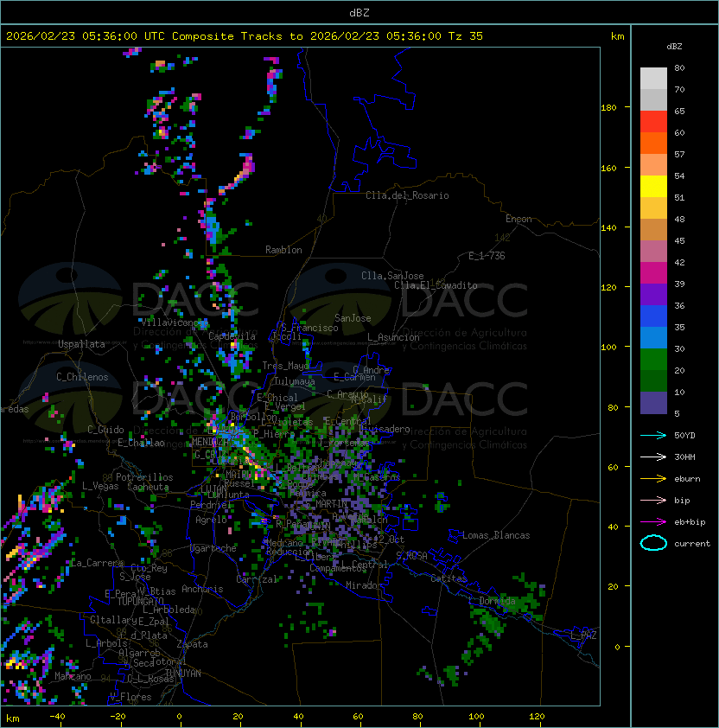
Task: Click the Perdriel map label
Action: [x=211, y=505]
